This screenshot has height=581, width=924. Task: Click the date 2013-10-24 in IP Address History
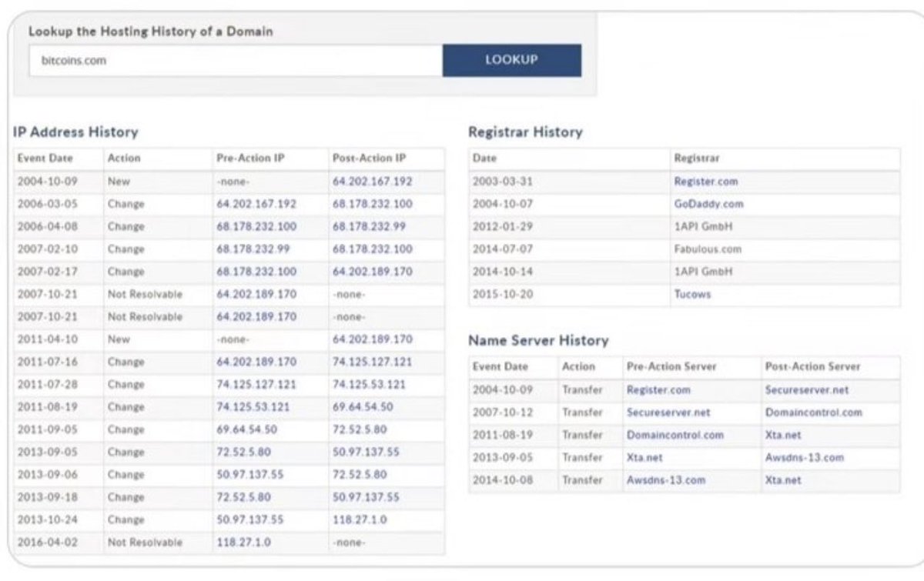point(47,519)
